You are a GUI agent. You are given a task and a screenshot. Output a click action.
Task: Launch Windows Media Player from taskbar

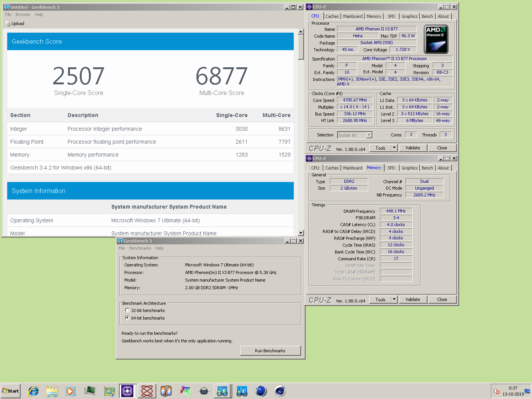click(70, 391)
